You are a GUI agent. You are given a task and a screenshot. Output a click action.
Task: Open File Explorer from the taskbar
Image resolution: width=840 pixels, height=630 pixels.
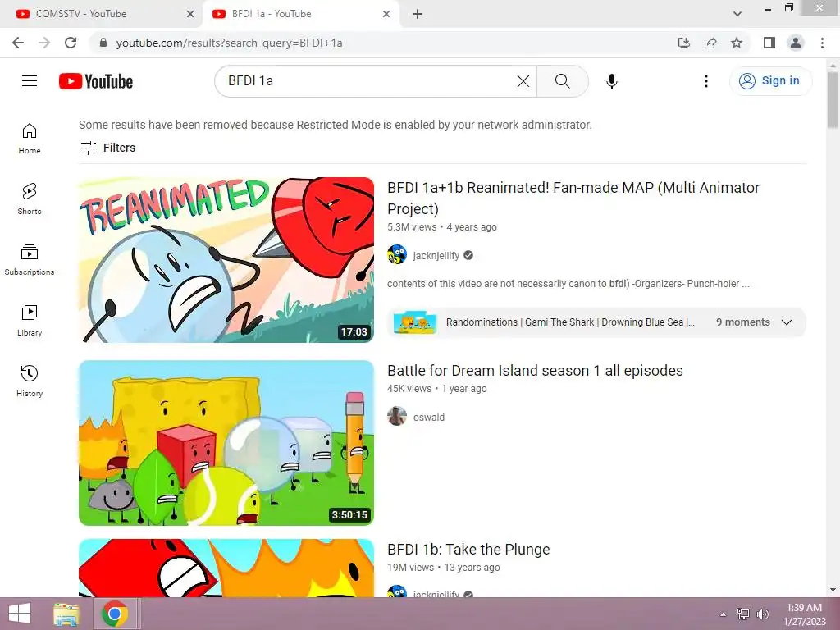coord(66,614)
